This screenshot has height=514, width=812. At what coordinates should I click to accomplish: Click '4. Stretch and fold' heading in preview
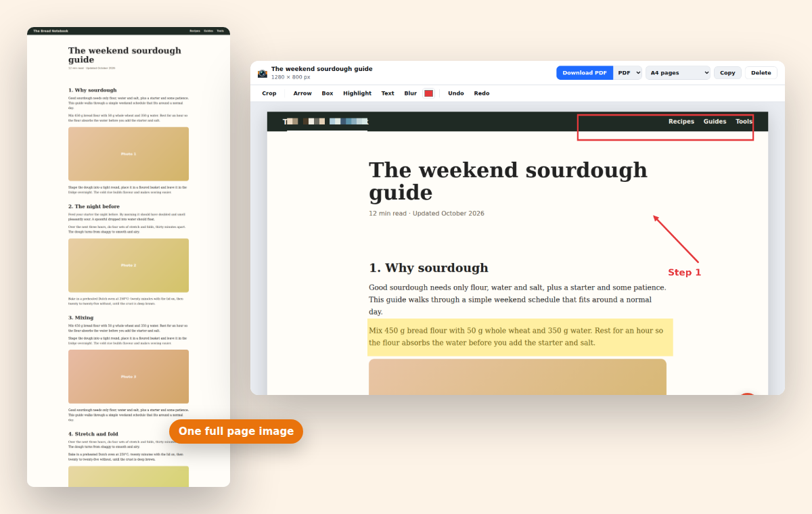click(93, 434)
